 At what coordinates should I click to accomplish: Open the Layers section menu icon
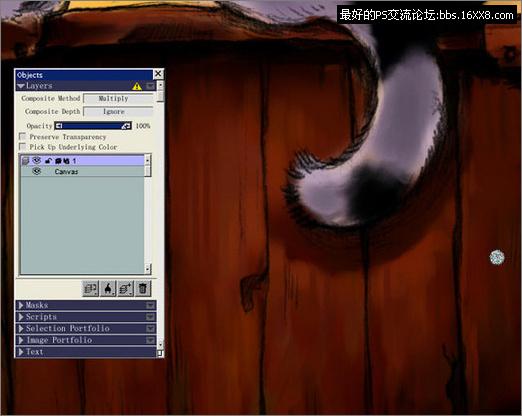(151, 86)
